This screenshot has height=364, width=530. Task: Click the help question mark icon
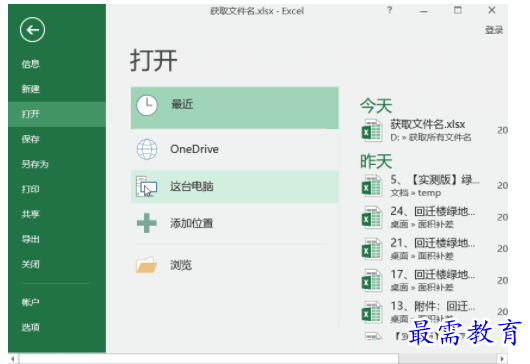point(390,10)
